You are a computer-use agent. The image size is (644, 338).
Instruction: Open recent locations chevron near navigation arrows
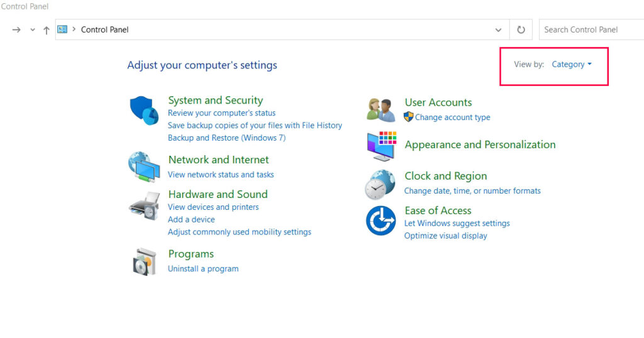point(33,30)
